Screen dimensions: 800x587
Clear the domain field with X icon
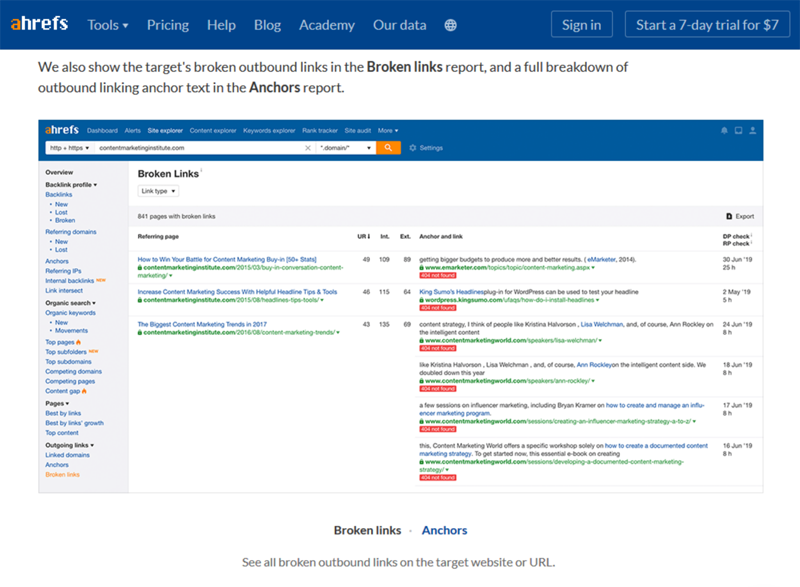click(308, 148)
